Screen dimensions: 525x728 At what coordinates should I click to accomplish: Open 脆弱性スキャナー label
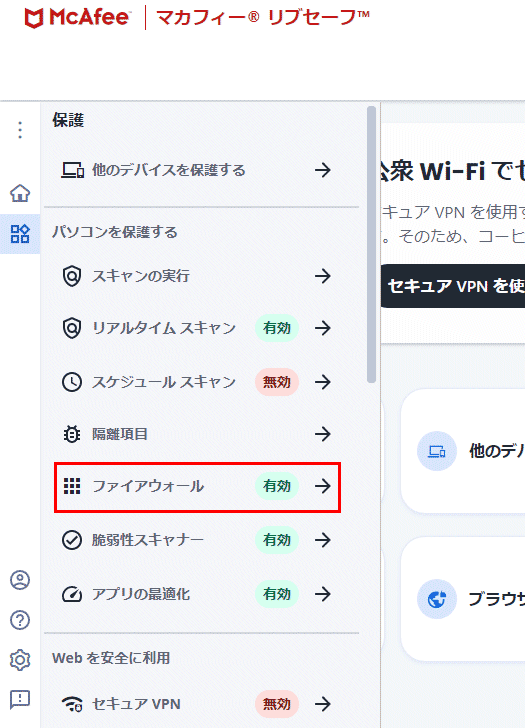tap(148, 540)
